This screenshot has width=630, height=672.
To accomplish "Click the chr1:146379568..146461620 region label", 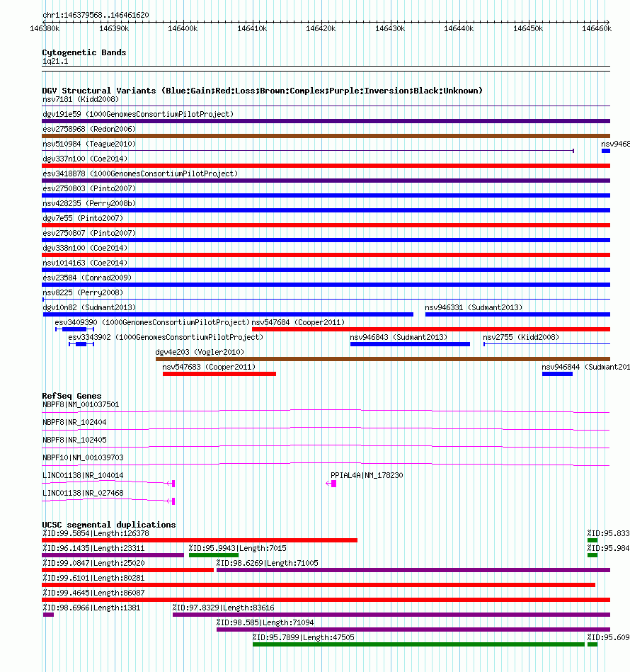I will (96, 15).
